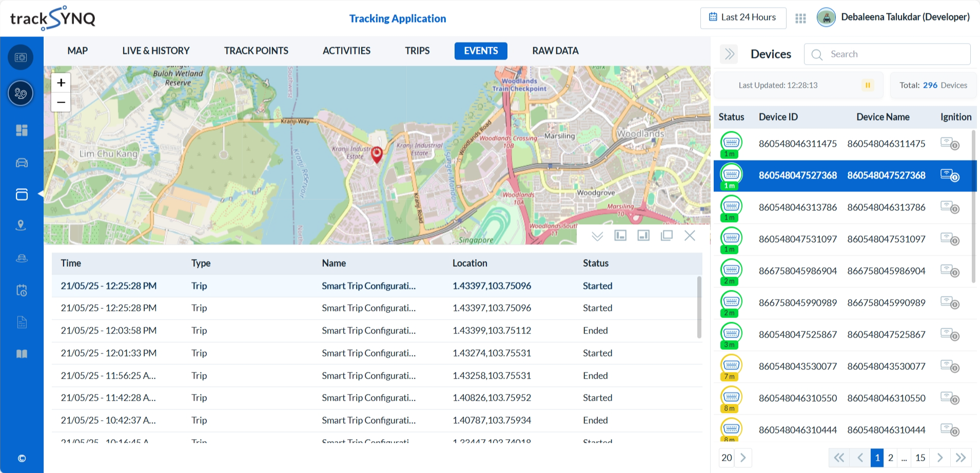Select the driver management icon in sidebar
This screenshot has width=980, height=473.
(21, 258)
